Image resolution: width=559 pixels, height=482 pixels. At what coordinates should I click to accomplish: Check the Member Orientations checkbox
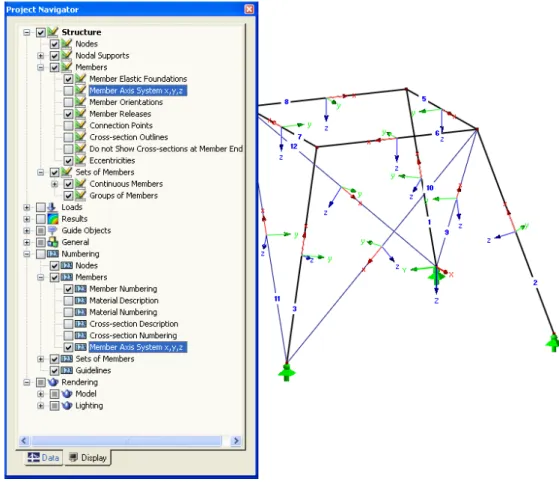[x=68, y=102]
